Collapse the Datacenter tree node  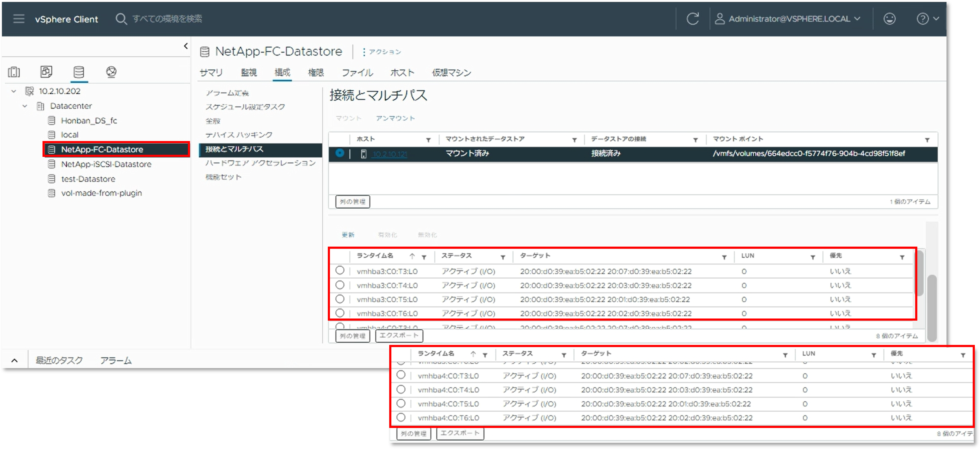pyautogui.click(x=25, y=106)
